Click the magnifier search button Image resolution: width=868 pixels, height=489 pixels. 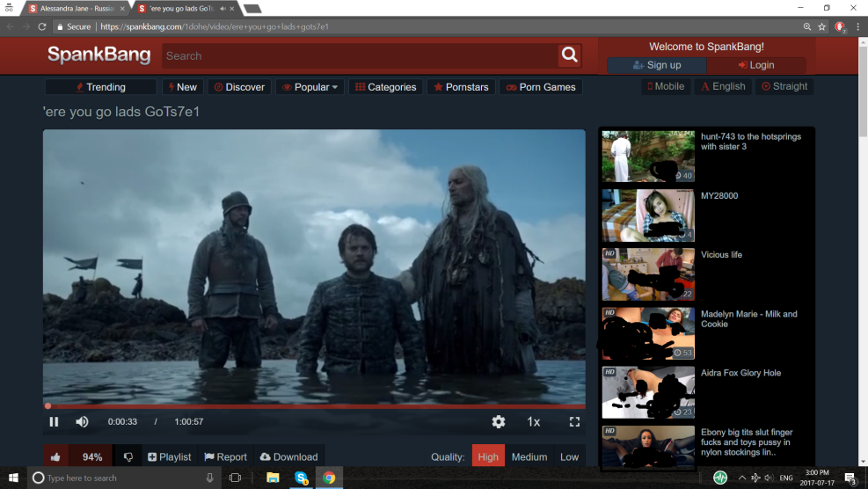[570, 55]
